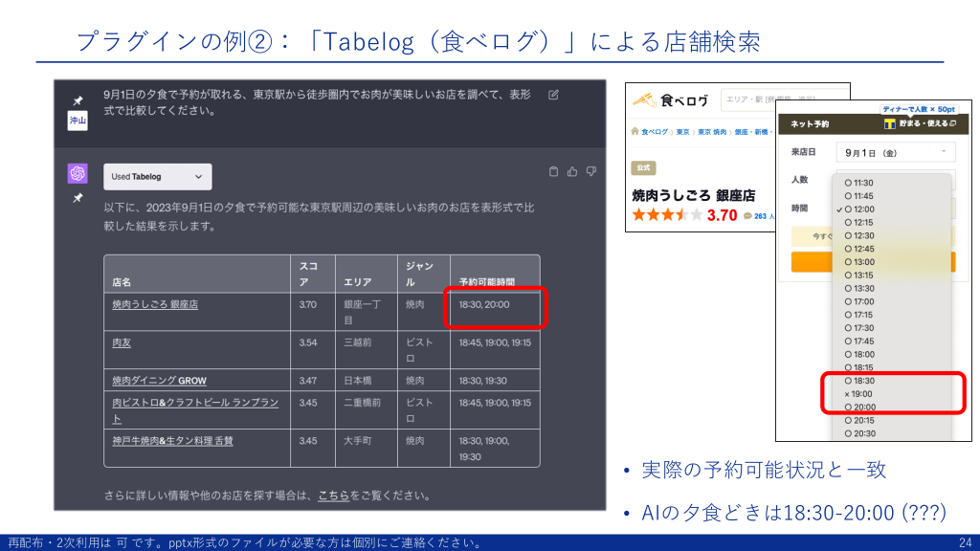Screen dimensions: 980x551
Task: Click the thumbs up icon
Action: pyautogui.click(x=572, y=172)
